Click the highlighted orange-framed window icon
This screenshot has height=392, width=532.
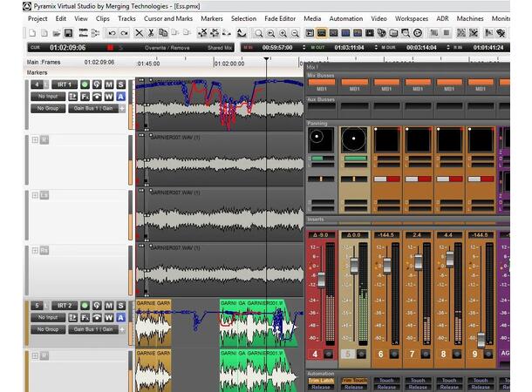click(x=321, y=33)
